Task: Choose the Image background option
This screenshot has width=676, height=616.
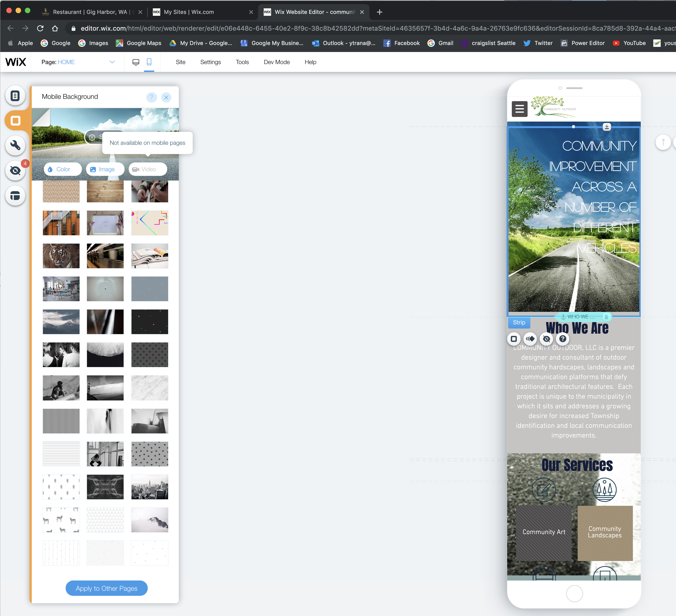Action: coord(105,169)
